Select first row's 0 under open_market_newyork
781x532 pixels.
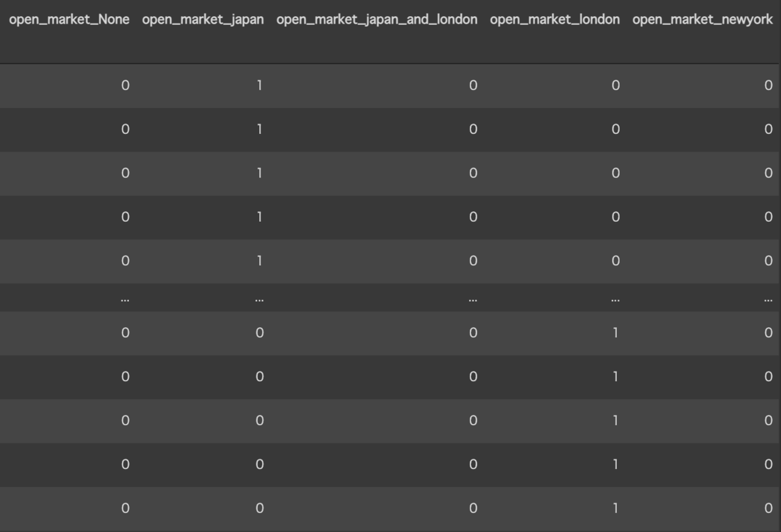click(768, 85)
